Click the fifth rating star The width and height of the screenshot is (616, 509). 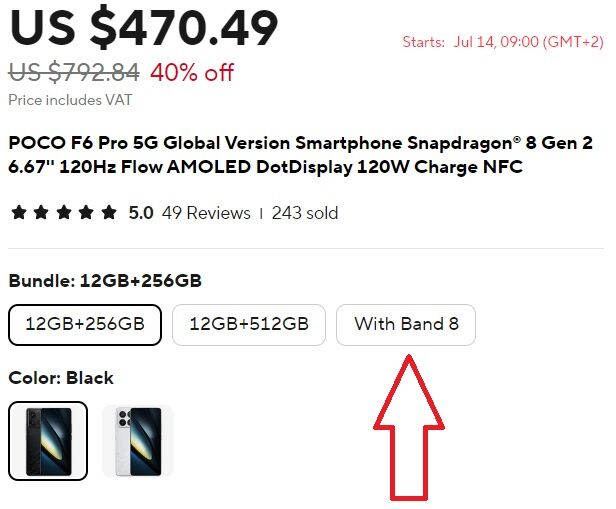(x=109, y=212)
